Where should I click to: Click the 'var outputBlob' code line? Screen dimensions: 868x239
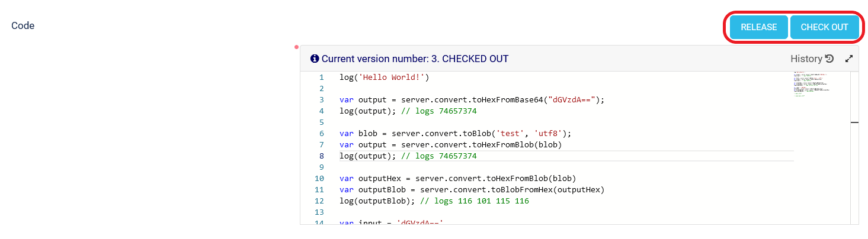pos(472,190)
